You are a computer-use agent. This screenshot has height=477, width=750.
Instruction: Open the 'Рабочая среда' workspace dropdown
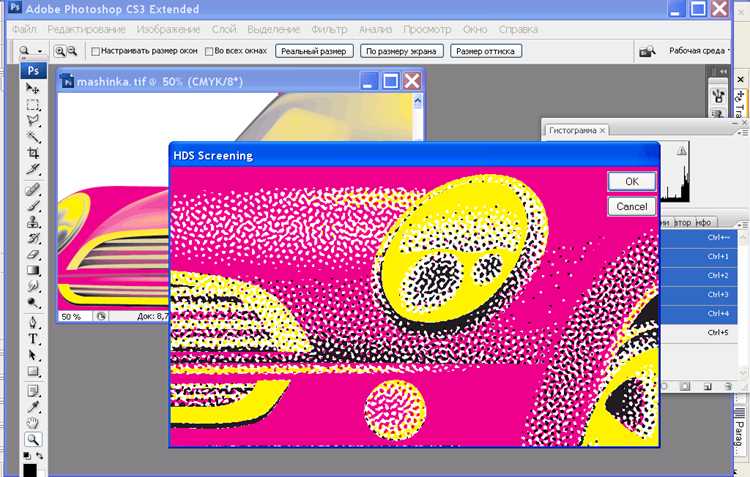click(x=699, y=51)
